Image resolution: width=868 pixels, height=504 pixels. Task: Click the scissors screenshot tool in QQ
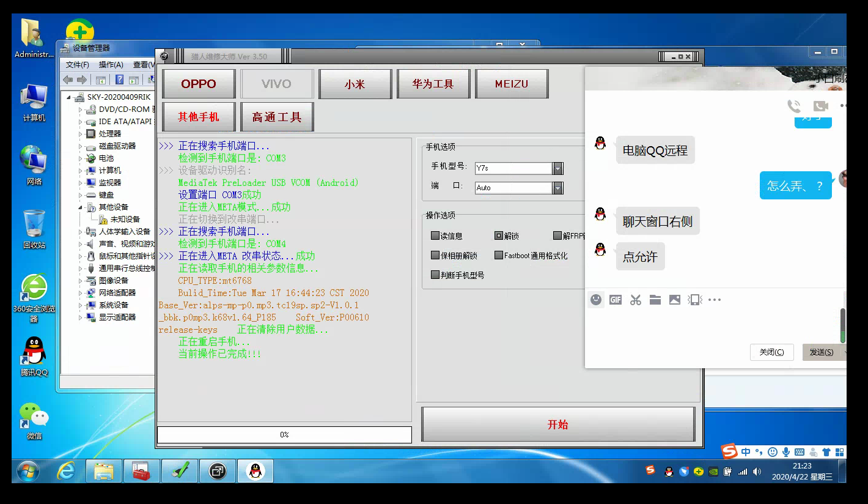[636, 300]
